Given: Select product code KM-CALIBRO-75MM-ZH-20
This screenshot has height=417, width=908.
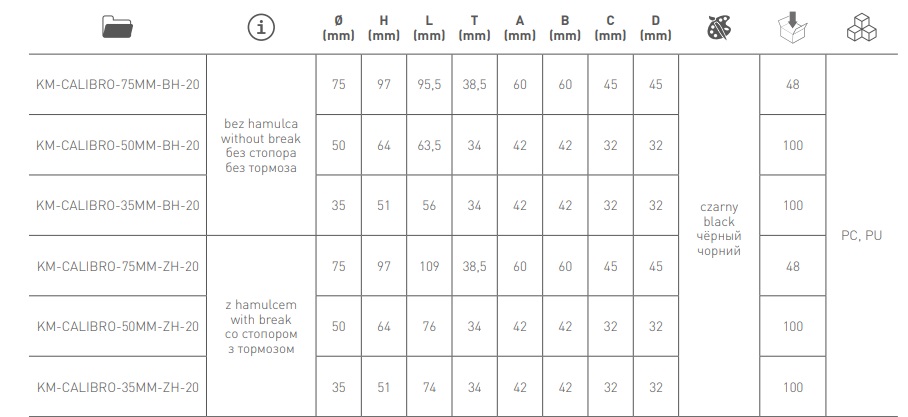Looking at the screenshot, I should (x=118, y=266).
